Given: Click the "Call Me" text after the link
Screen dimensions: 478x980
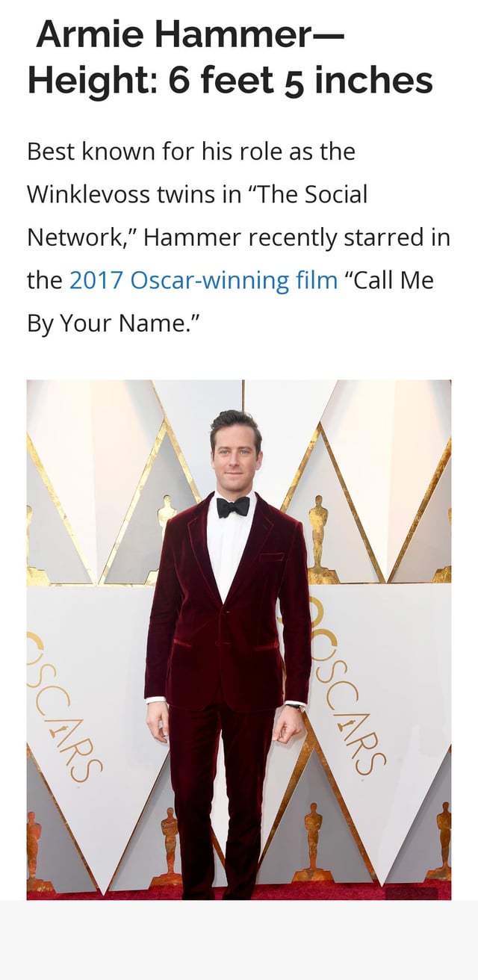Looking at the screenshot, I should pyautogui.click(x=389, y=281).
